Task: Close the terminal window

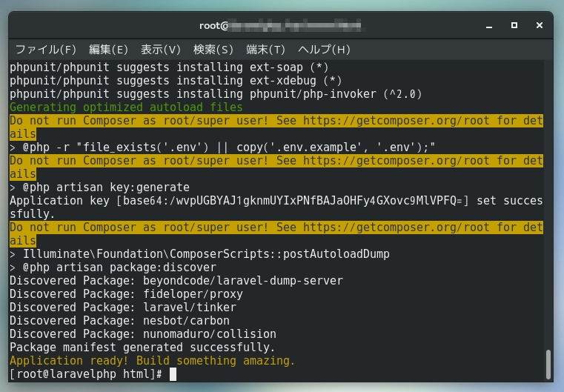Action: click(540, 25)
